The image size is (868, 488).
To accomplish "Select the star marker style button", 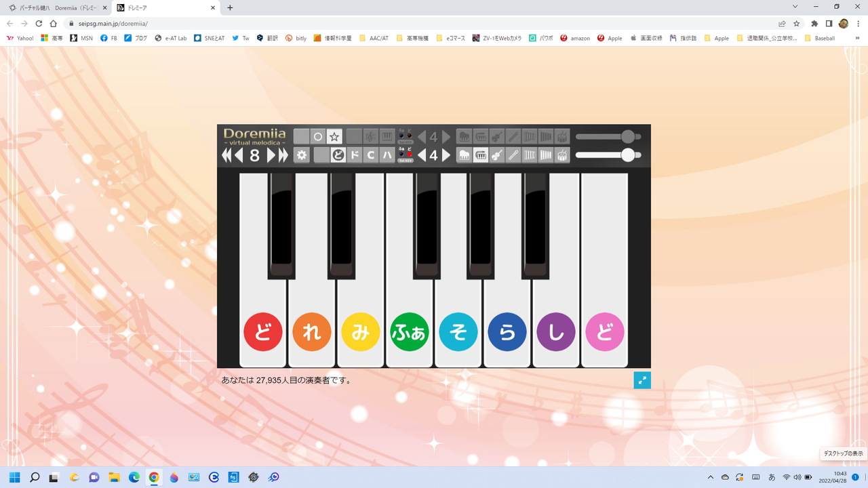I will [334, 137].
